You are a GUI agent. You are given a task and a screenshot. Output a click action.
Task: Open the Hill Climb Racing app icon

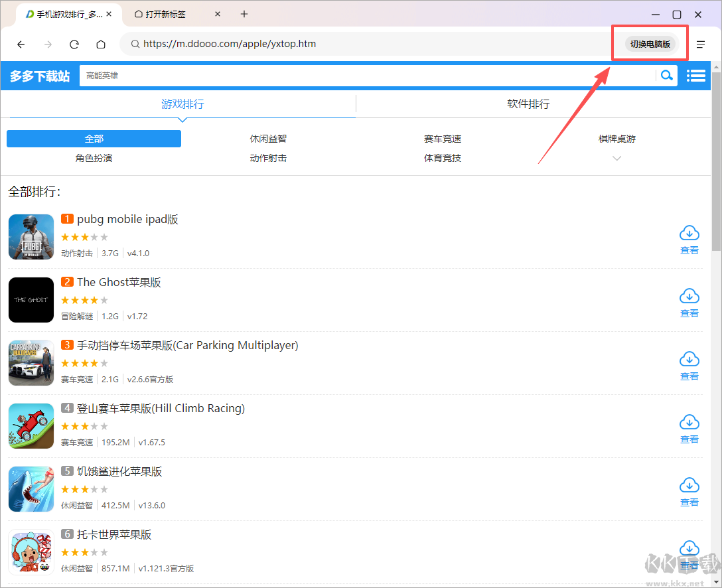(31, 426)
